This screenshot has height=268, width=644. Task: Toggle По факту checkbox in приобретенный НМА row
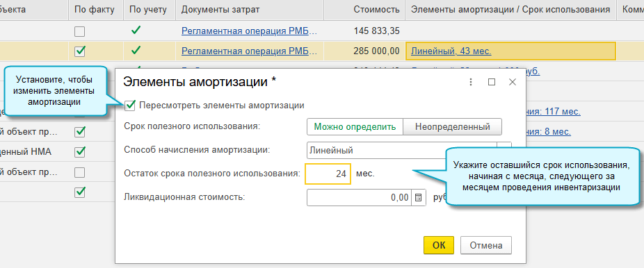point(80,152)
